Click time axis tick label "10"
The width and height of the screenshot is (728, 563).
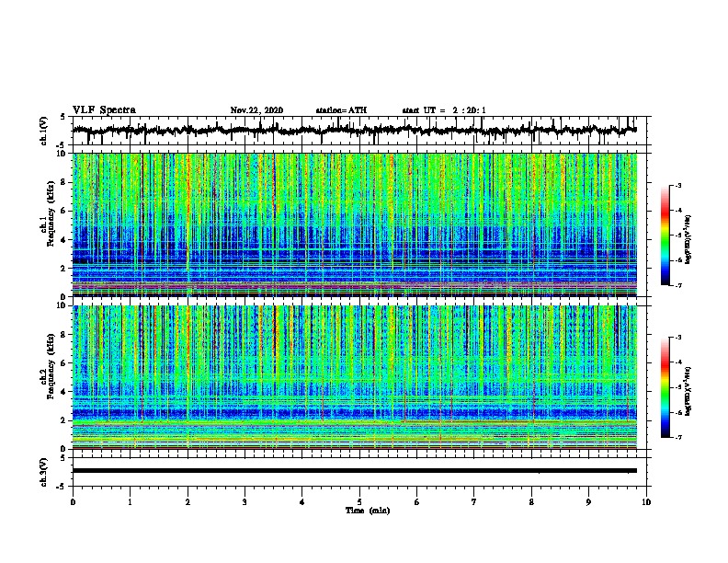[x=646, y=502]
